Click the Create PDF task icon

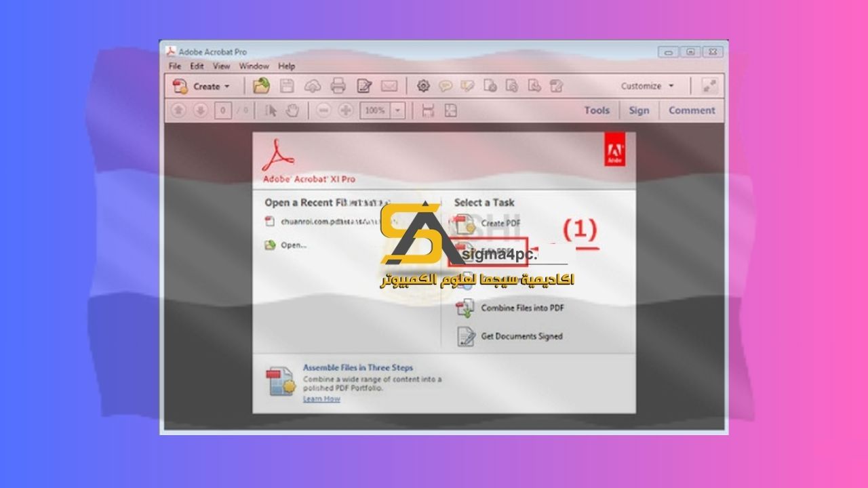(x=465, y=223)
